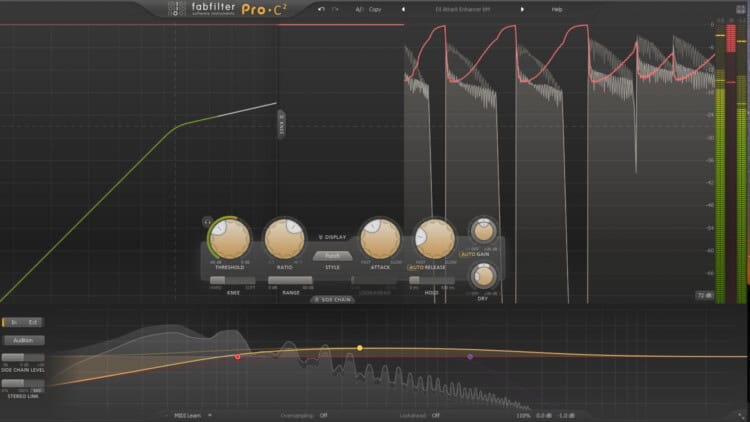The width and height of the screenshot is (750, 422).
Task: Select Ext side chain source
Action: pyautogui.click(x=33, y=322)
